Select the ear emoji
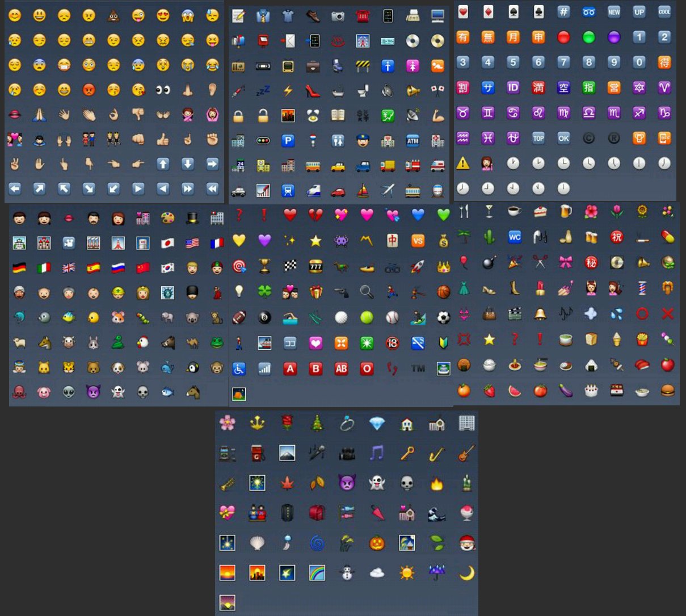The image size is (686, 616). coord(212,90)
